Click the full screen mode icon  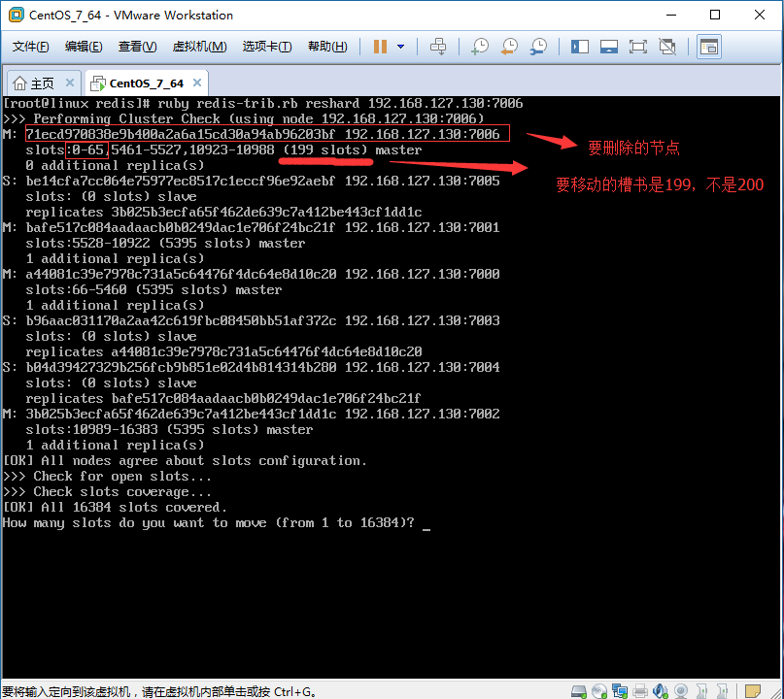[x=637, y=47]
